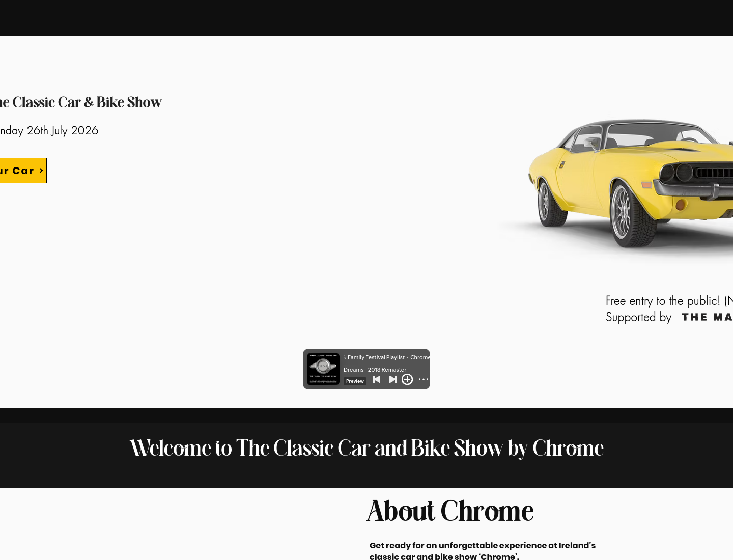Click the small icon before the playlist title

[x=345, y=358]
